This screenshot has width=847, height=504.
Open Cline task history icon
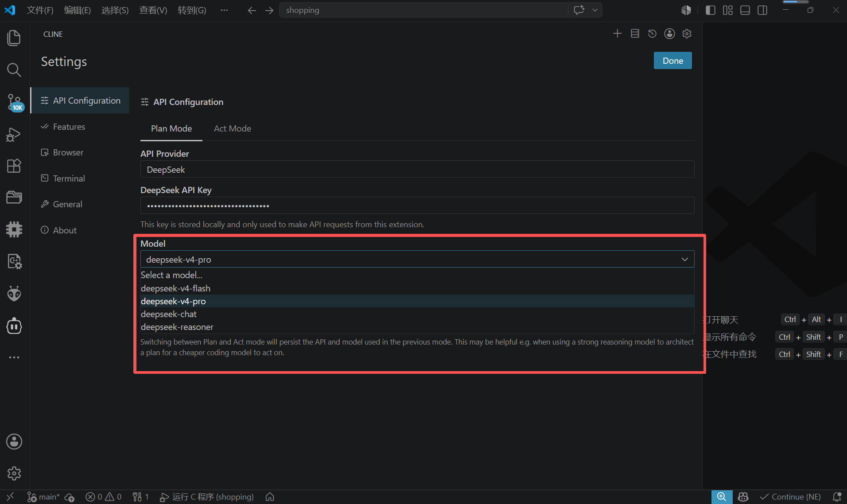(652, 34)
